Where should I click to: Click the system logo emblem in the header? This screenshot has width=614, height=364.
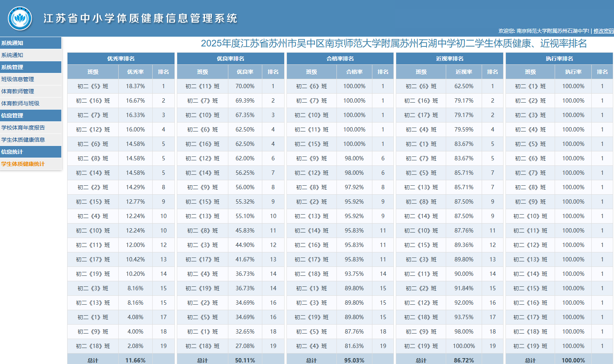pyautogui.click(x=20, y=18)
